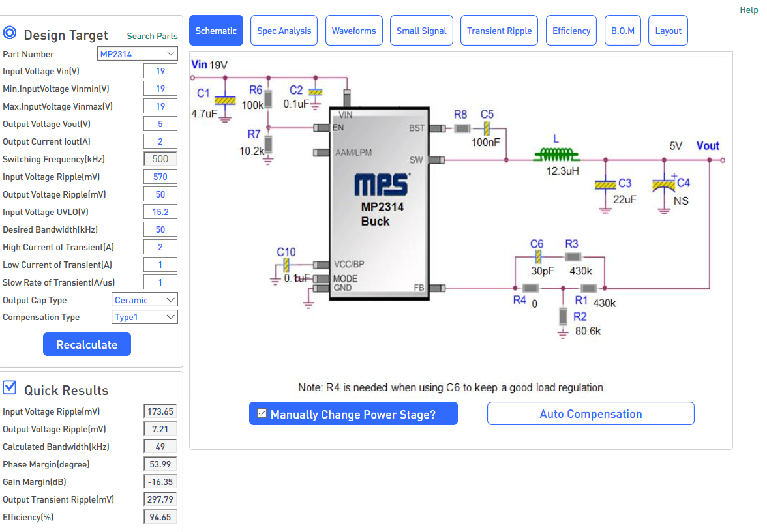Open the Part Number dropdown
767x532 pixels.
(x=138, y=53)
